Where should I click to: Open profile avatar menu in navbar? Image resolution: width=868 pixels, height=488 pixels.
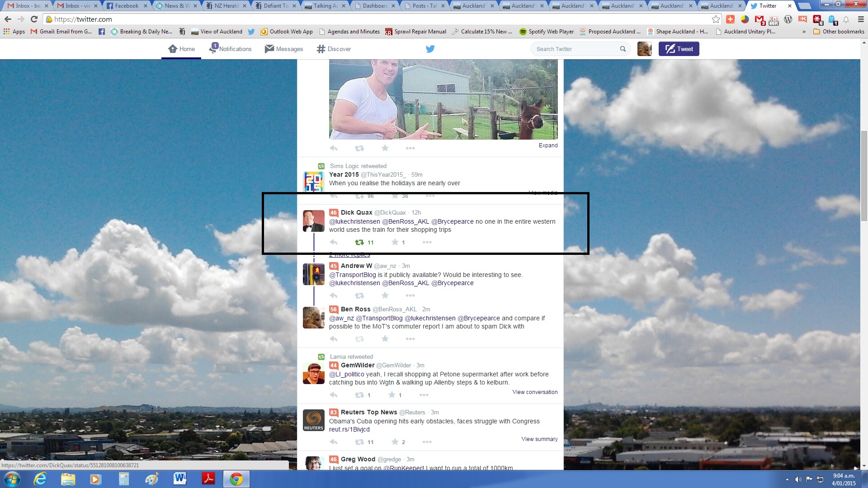(x=644, y=49)
